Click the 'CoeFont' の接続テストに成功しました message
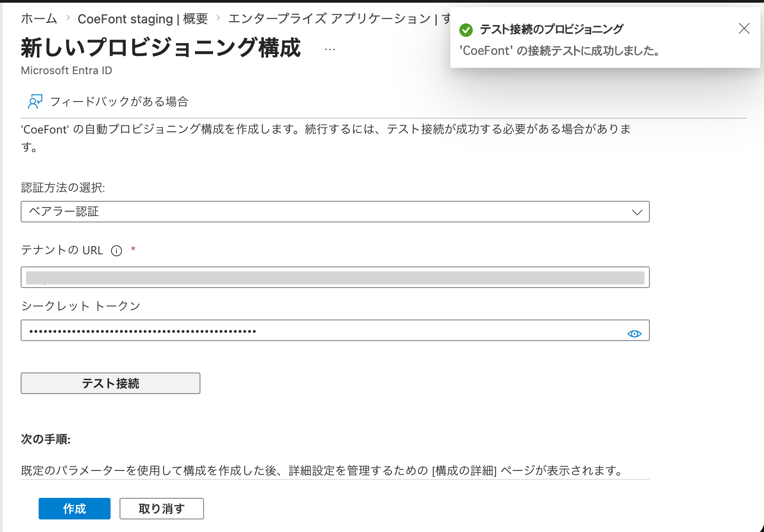The image size is (764, 532). tap(560, 51)
